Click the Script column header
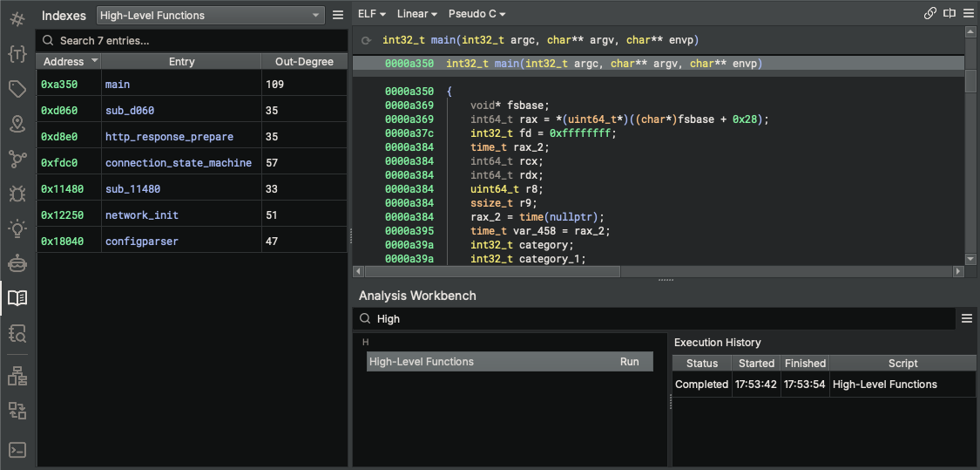 coord(903,363)
